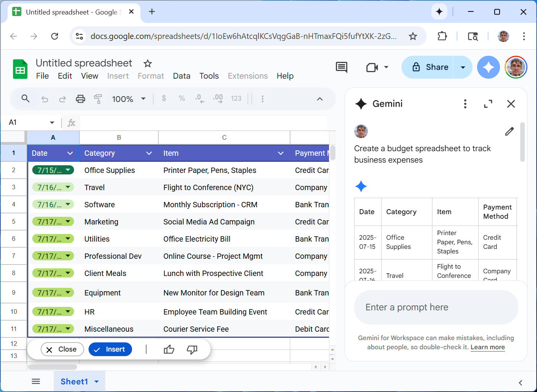The image size is (537, 392).
Task: Print the spreadsheet using the printer icon
Action: click(80, 99)
